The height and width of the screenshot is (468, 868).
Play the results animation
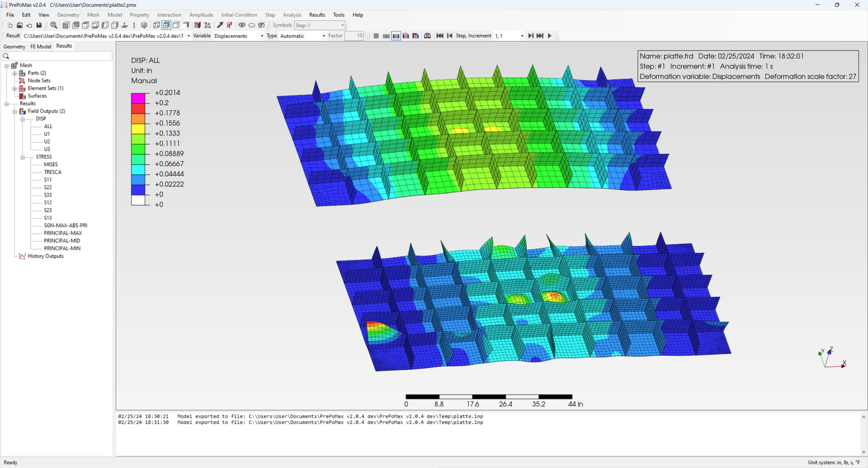tap(550, 36)
